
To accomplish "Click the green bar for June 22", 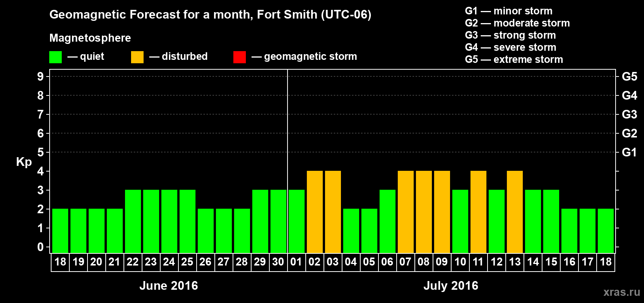I will tap(133, 221).
